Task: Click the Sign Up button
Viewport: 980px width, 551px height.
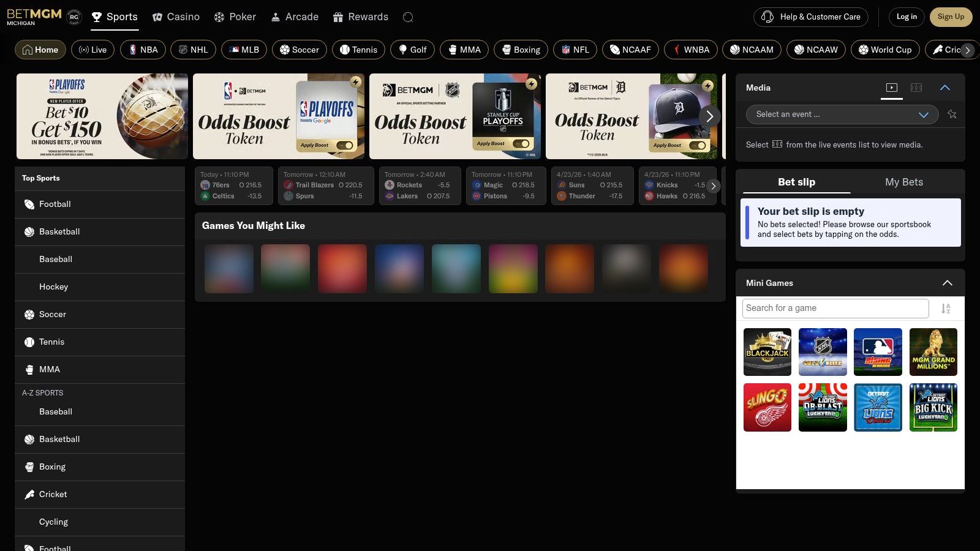Action: click(951, 17)
